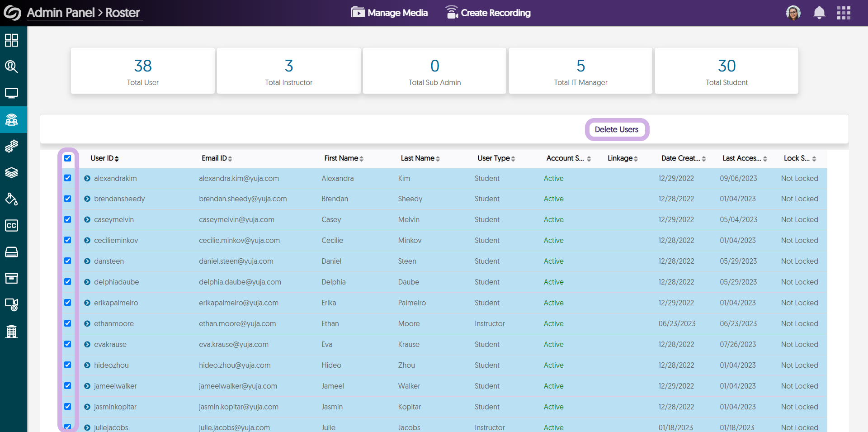
Task: Click the building organization icon in sidebar
Action: tap(11, 332)
